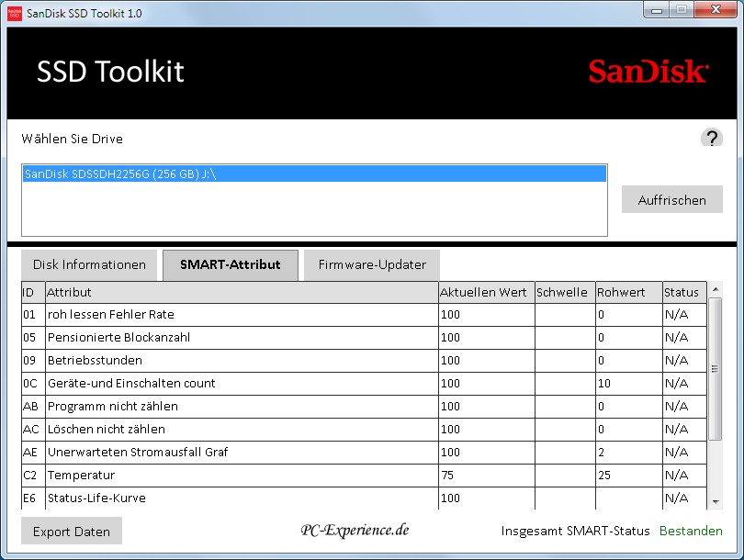This screenshot has width=744, height=560.
Task: Click scrollbar up arrow in SMART table
Action: click(716, 289)
